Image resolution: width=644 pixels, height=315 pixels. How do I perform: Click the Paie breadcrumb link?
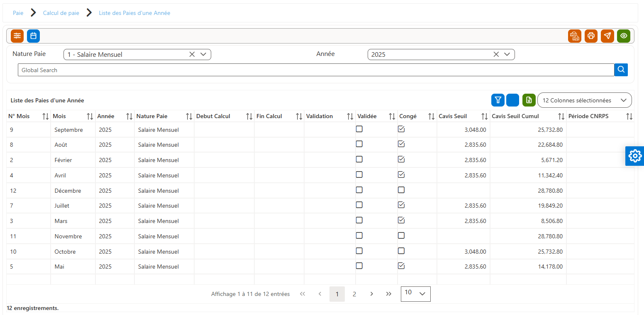[x=18, y=13]
